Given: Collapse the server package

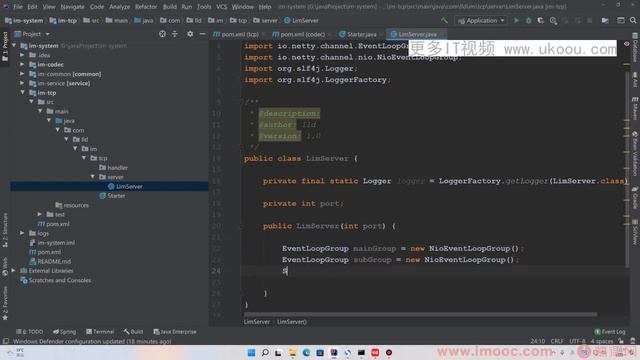Looking at the screenshot, I should (x=93, y=177).
